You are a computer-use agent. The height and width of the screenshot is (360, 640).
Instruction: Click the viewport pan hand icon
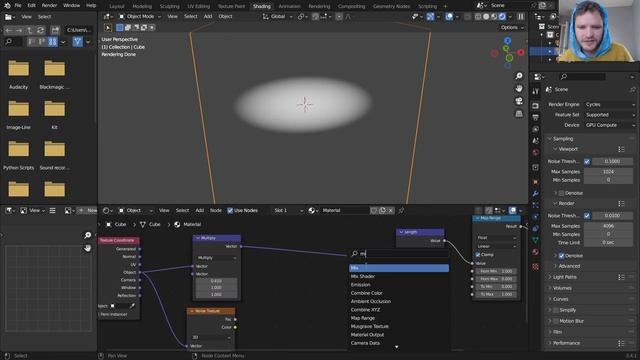[x=519, y=89]
